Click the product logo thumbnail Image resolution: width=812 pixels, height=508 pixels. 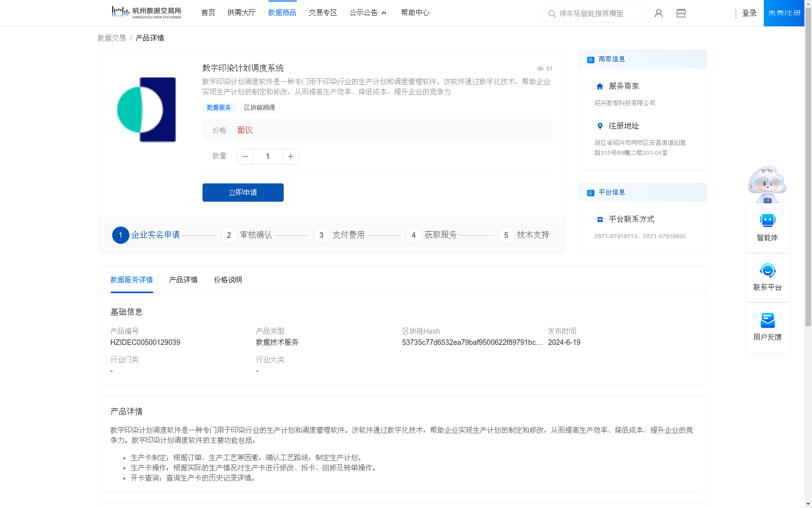tap(146, 110)
